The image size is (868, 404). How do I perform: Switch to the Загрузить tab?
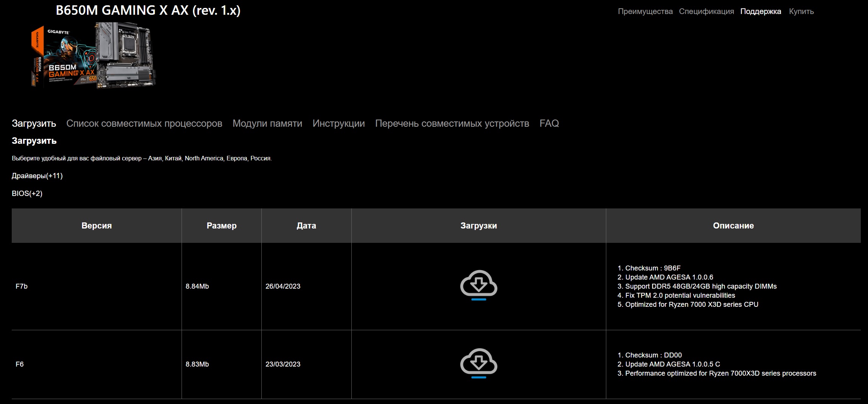34,123
